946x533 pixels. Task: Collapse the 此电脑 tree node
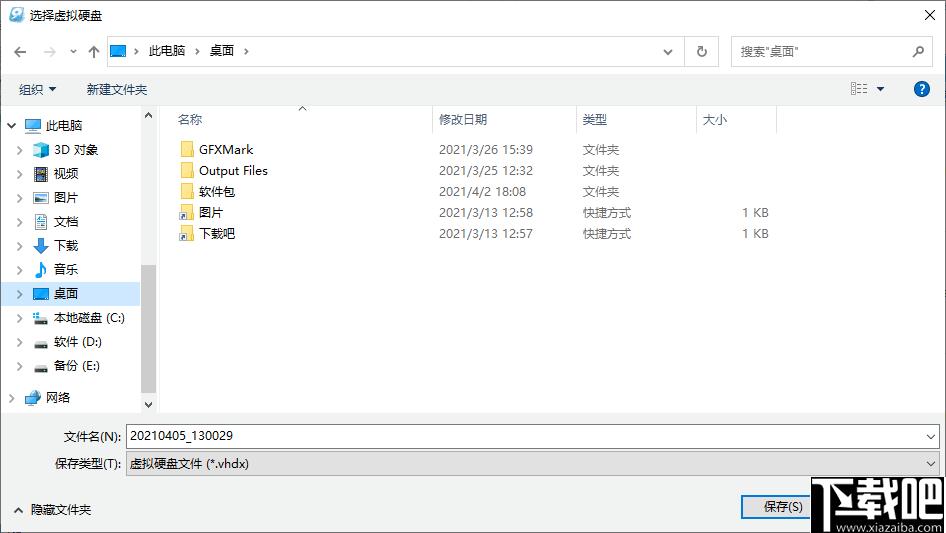click(12, 126)
